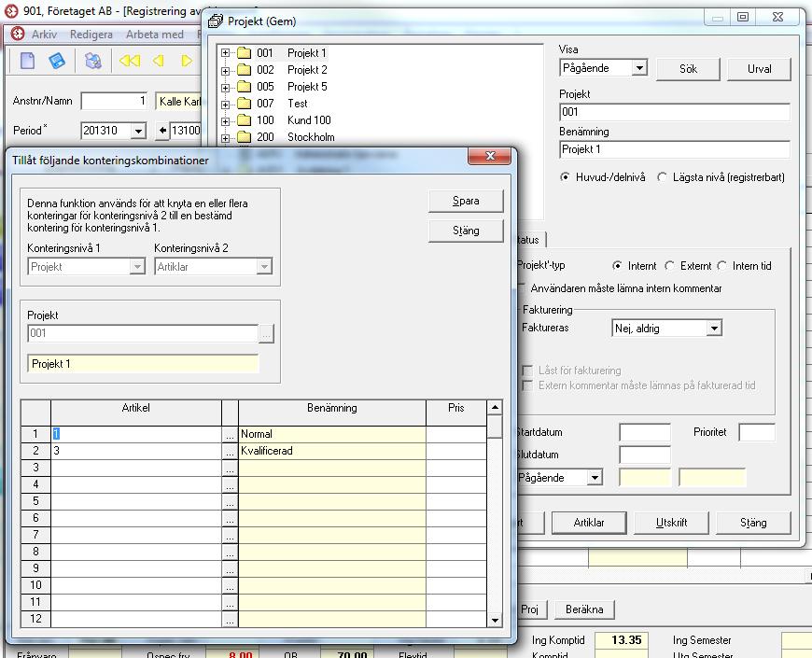
Task: Open article lookup button in row 3
Action: pyautogui.click(x=230, y=468)
